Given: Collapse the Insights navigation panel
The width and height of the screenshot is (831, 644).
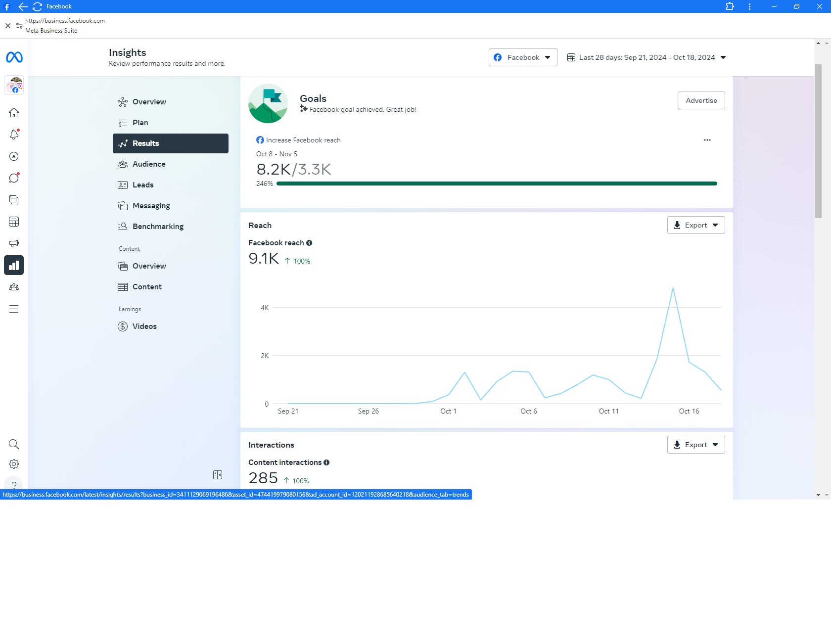Looking at the screenshot, I should coord(218,475).
